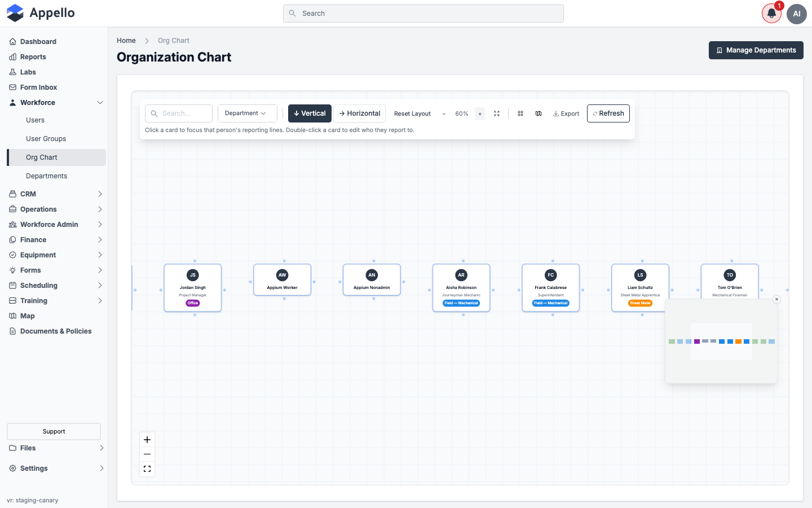The height and width of the screenshot is (508, 812).
Task: Focus the org chart search box
Action: click(179, 113)
